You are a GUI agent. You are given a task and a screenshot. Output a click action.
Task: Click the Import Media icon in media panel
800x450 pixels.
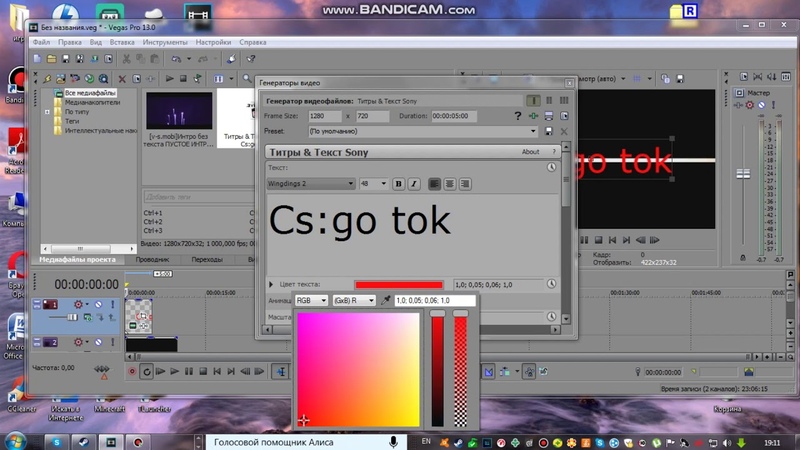coord(61,79)
